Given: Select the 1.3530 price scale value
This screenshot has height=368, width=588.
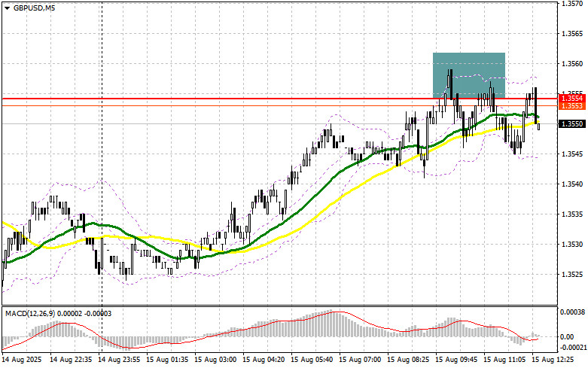Looking at the screenshot, I should 572,245.
